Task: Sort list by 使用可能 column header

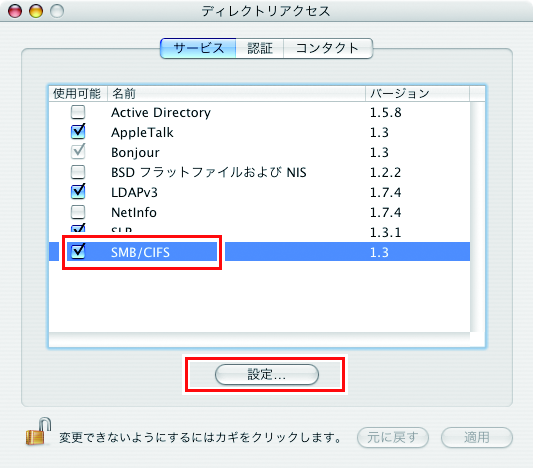Action: [x=78, y=93]
